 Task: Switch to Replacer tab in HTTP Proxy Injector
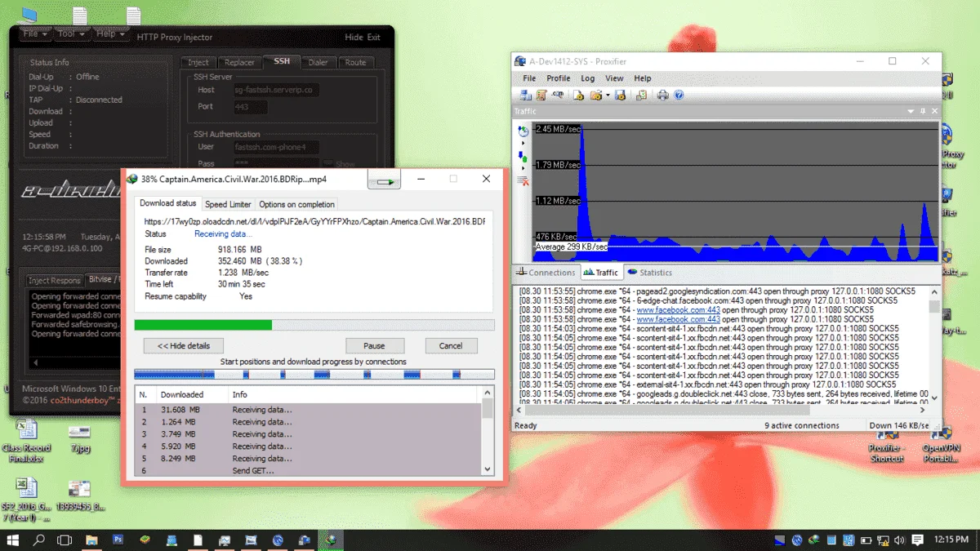coord(239,62)
